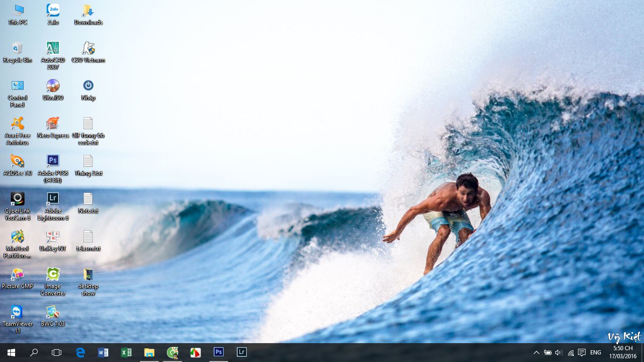Open Lightroom from the taskbar
Viewport: 644px width, 362px height.
[242, 353]
